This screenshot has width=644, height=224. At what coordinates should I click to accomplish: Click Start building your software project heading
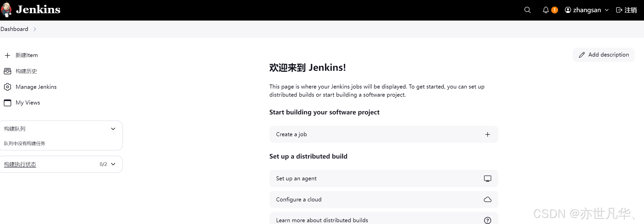pos(324,112)
